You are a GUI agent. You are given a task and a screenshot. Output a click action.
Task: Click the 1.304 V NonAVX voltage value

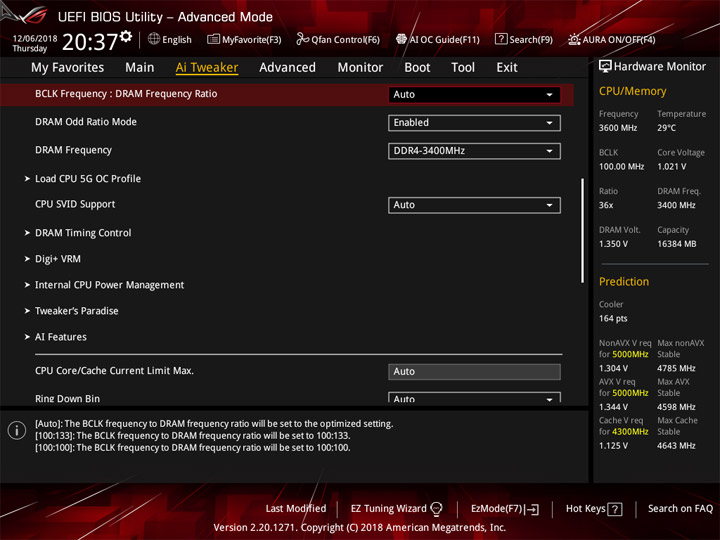(613, 368)
